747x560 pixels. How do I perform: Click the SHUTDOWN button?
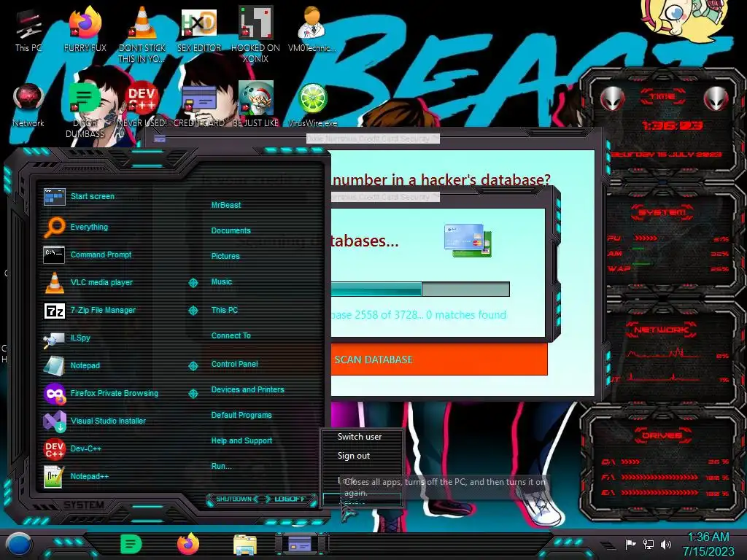click(x=234, y=499)
